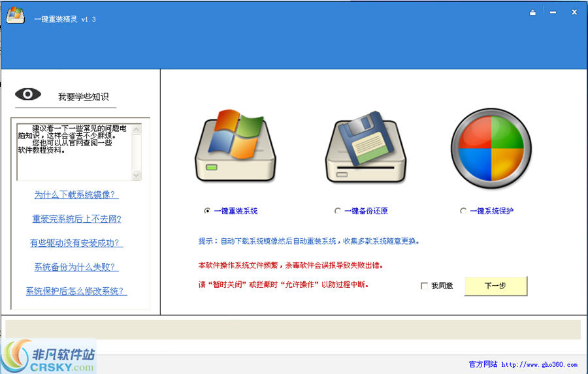Click the Windows drive reinstall icon
Screen dimensions: 588x374
point(235,146)
